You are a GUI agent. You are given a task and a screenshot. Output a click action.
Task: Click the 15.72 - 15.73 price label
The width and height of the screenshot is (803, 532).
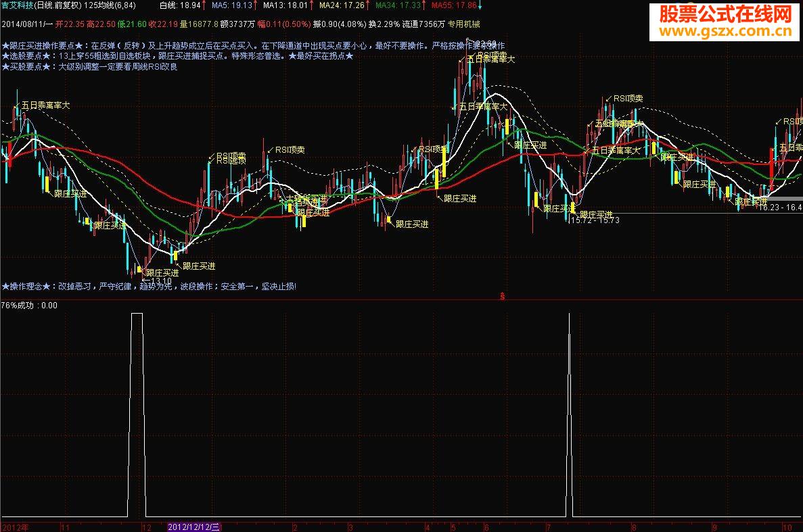[x=595, y=220]
